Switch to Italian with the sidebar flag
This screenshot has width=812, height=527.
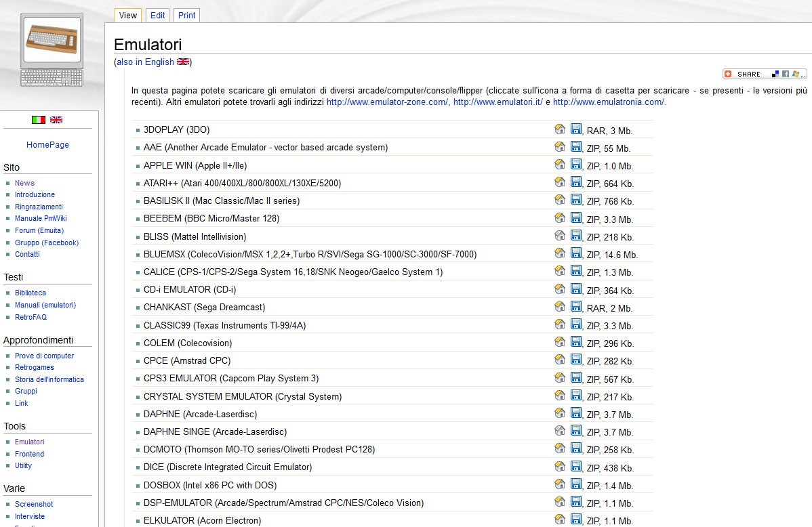[39, 120]
